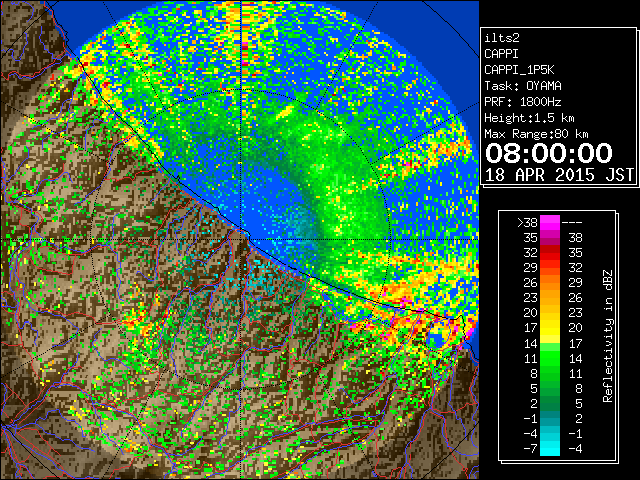Click the 'CAPPI' product text
The width and height of the screenshot is (640, 480).
[x=501, y=54]
